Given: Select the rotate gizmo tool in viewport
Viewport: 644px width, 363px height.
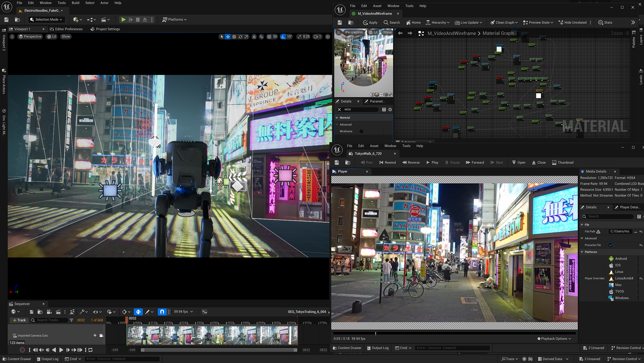Looking at the screenshot, I should (x=240, y=37).
